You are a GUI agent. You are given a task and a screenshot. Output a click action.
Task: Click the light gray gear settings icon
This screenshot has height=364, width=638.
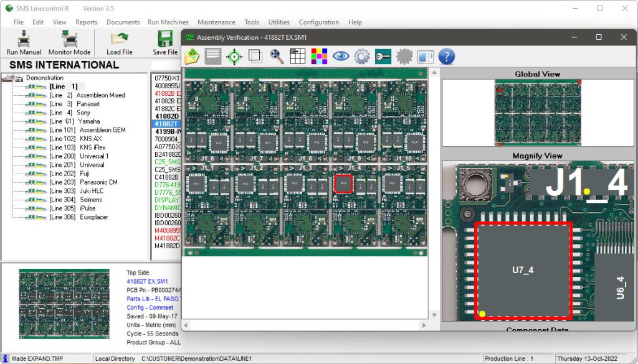point(361,57)
